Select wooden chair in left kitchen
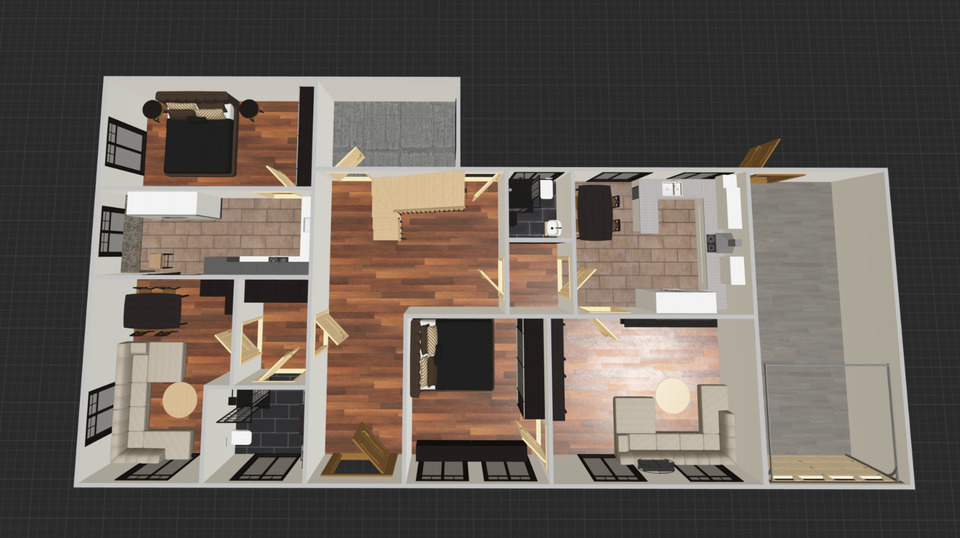 [161, 261]
